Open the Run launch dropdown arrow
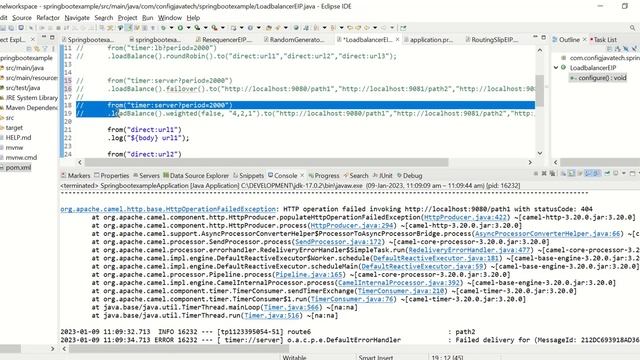Image resolution: width=640 pixels, height=360 pixels. (x=188, y=28)
